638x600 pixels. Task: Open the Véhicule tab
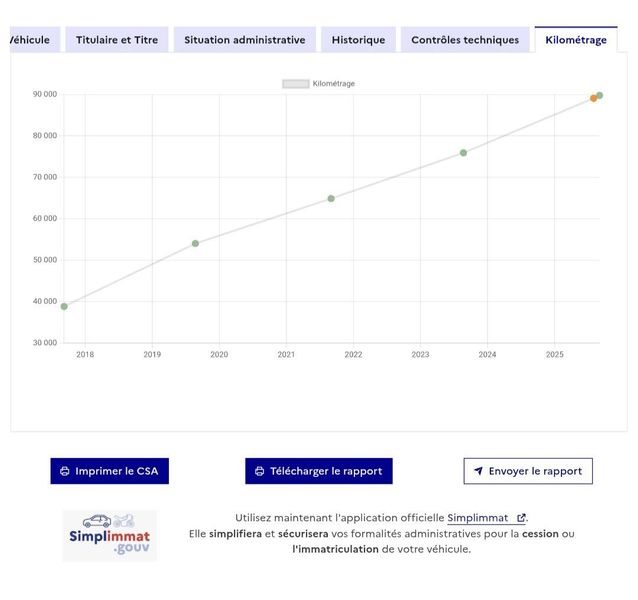click(35, 40)
